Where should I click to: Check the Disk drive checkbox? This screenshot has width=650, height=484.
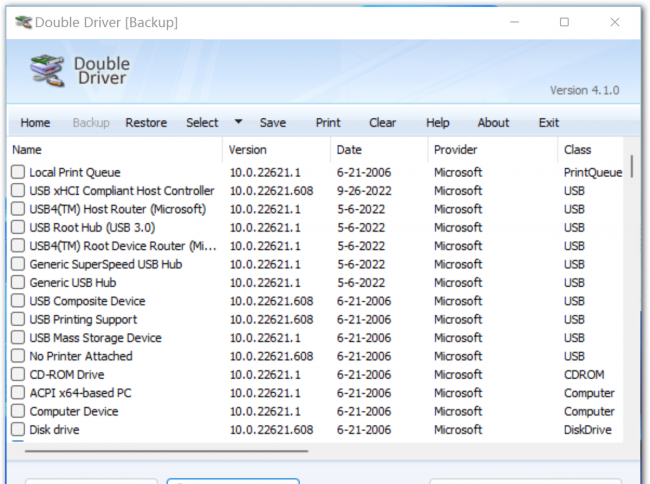[x=18, y=429]
